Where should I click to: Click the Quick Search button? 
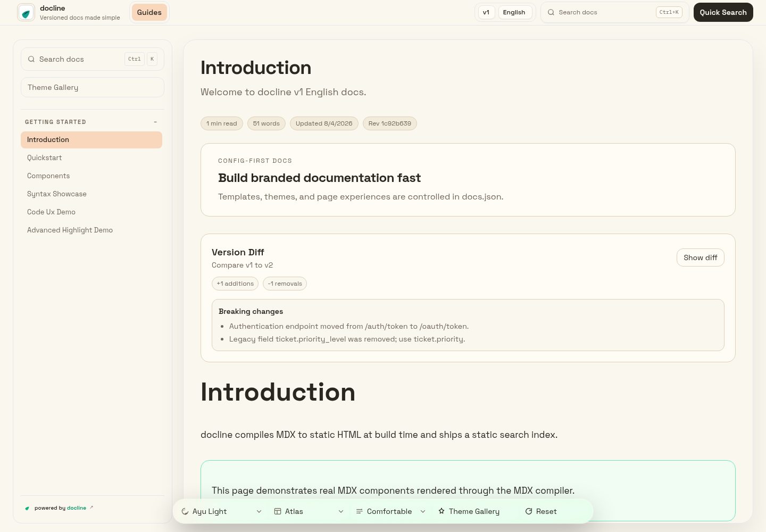(723, 12)
